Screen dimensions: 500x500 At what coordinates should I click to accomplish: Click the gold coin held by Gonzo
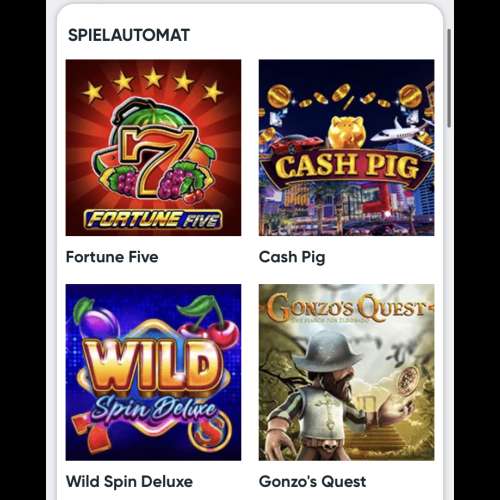[407, 380]
